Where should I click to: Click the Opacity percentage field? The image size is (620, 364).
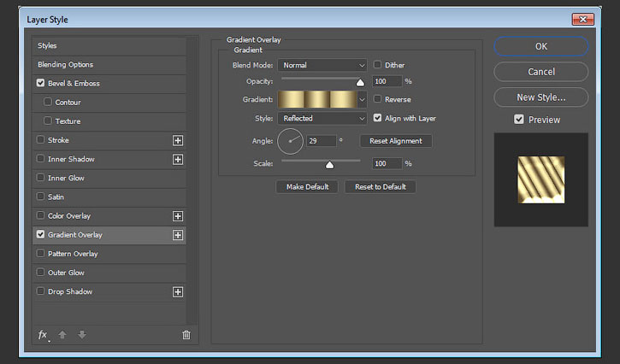tap(387, 81)
